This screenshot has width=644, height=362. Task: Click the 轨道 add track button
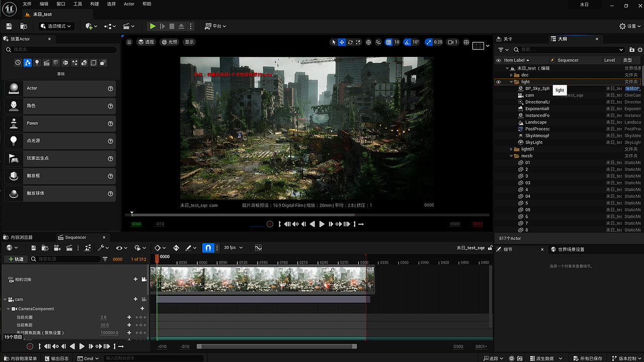[16, 259]
